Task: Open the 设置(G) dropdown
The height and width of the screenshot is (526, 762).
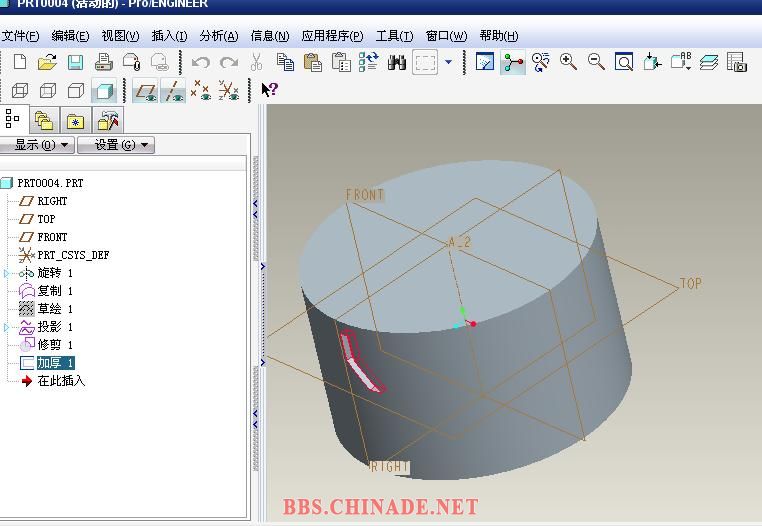Action: (116, 145)
